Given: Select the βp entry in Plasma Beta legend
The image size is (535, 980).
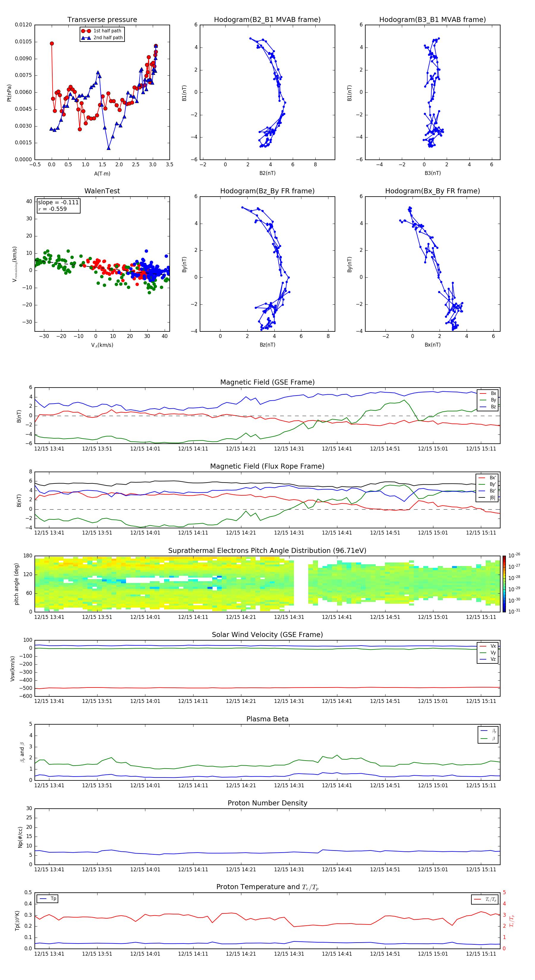Looking at the screenshot, I should click(x=488, y=731).
